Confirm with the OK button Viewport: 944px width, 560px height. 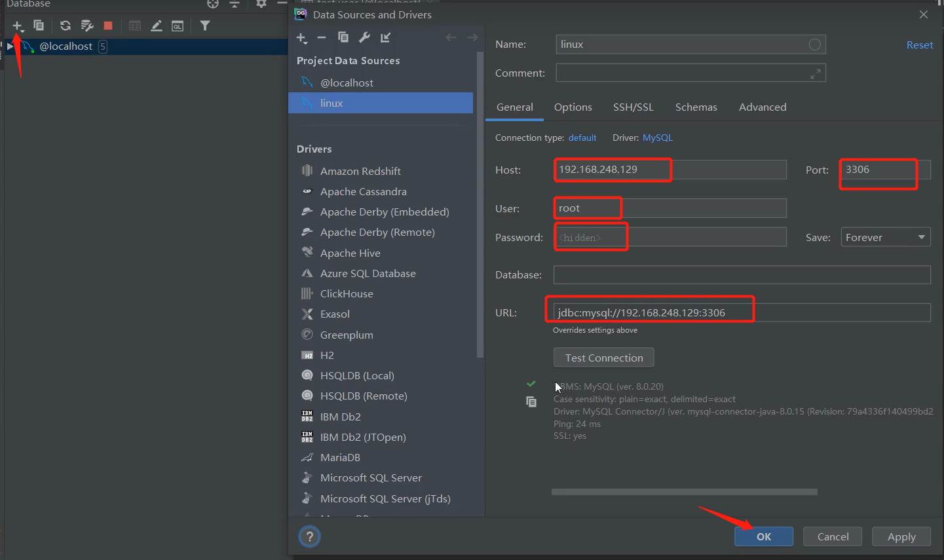pos(764,536)
